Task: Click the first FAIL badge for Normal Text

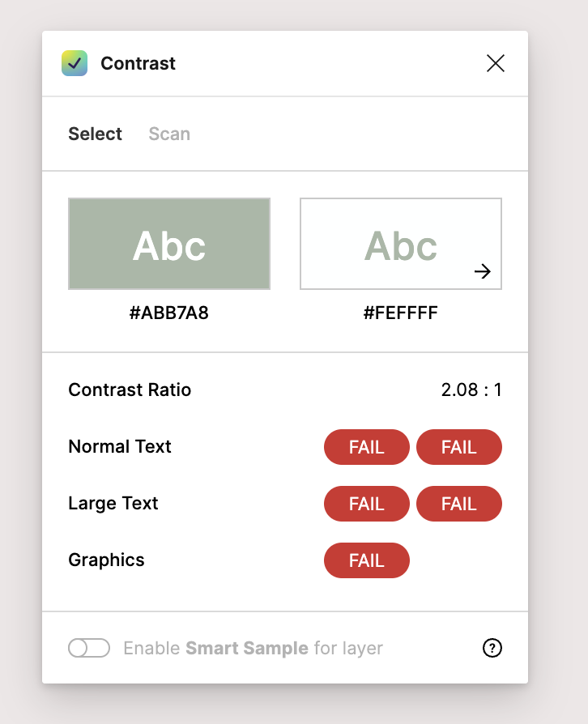Action: (x=367, y=446)
